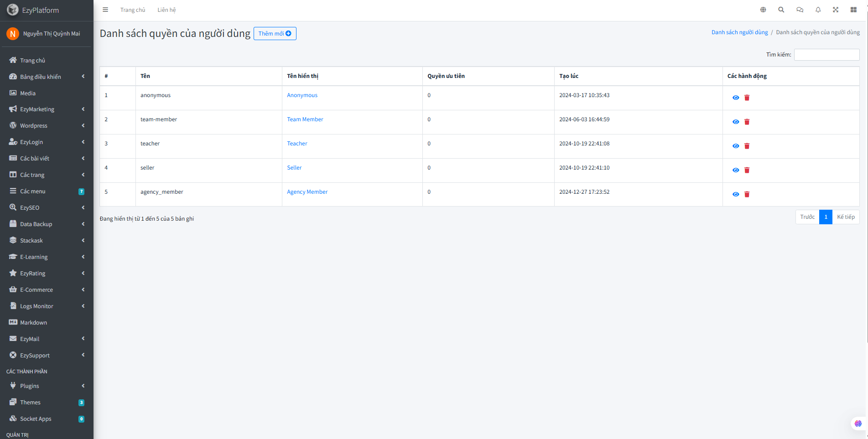Screen dimensions: 868x439
Task: Open the notifications bell icon
Action: pyautogui.click(x=818, y=10)
